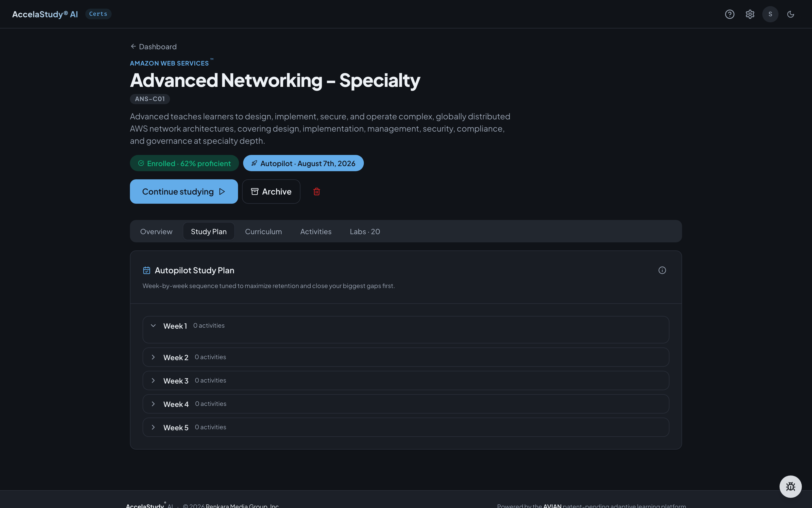This screenshot has width=812, height=508.
Task: Click the back arrow next to Dashboard
Action: point(133,46)
